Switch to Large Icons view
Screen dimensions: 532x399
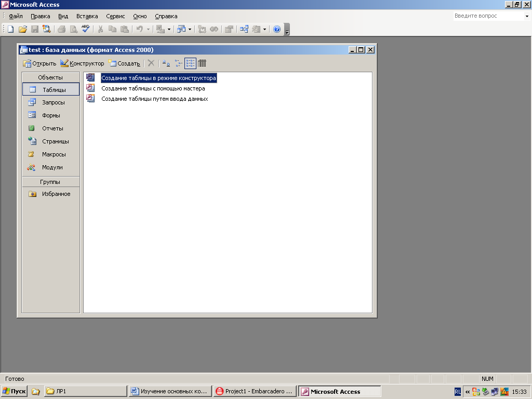click(x=166, y=63)
